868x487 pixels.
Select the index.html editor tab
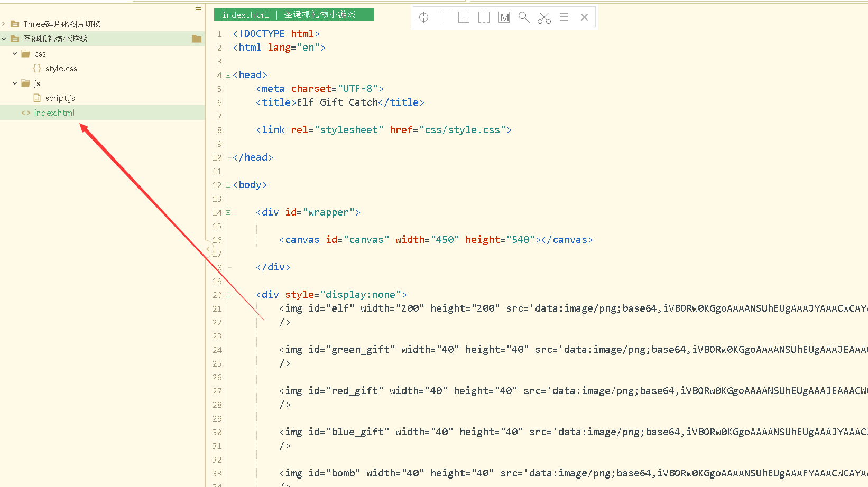point(294,15)
